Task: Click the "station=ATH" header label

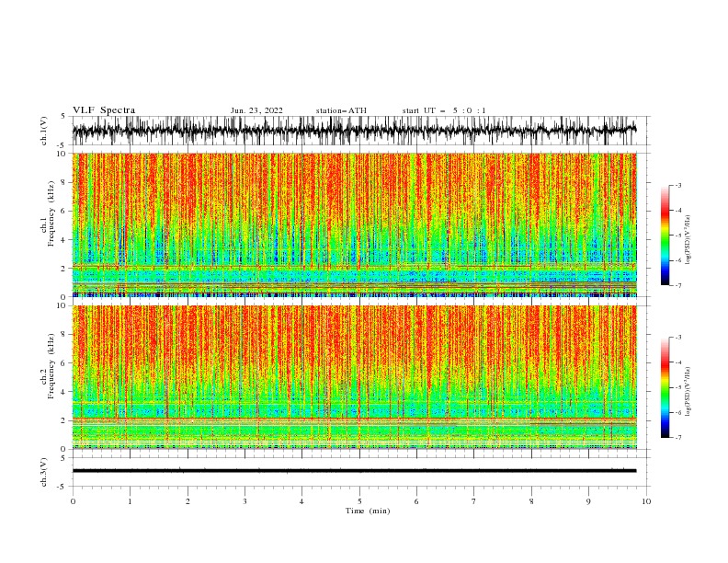Action: (341, 110)
